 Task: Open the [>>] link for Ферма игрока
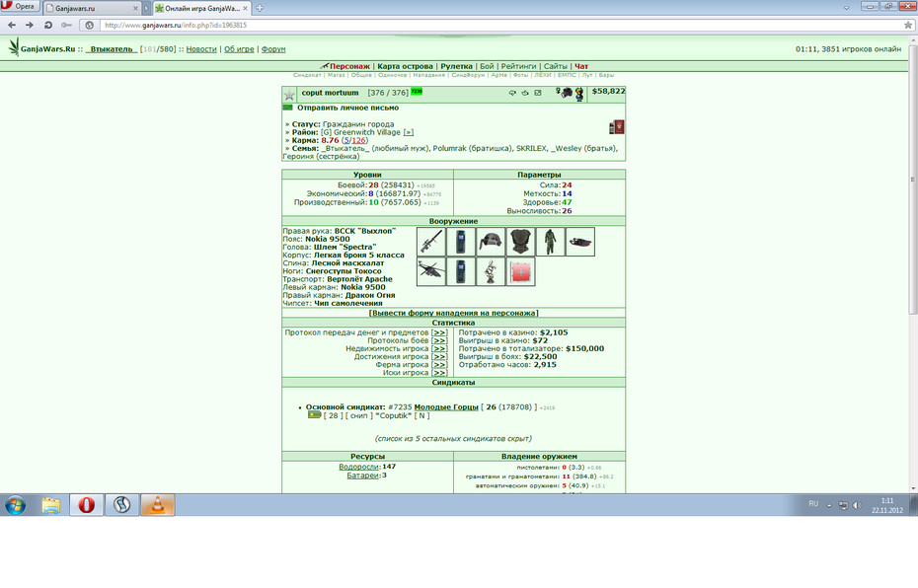pos(439,364)
